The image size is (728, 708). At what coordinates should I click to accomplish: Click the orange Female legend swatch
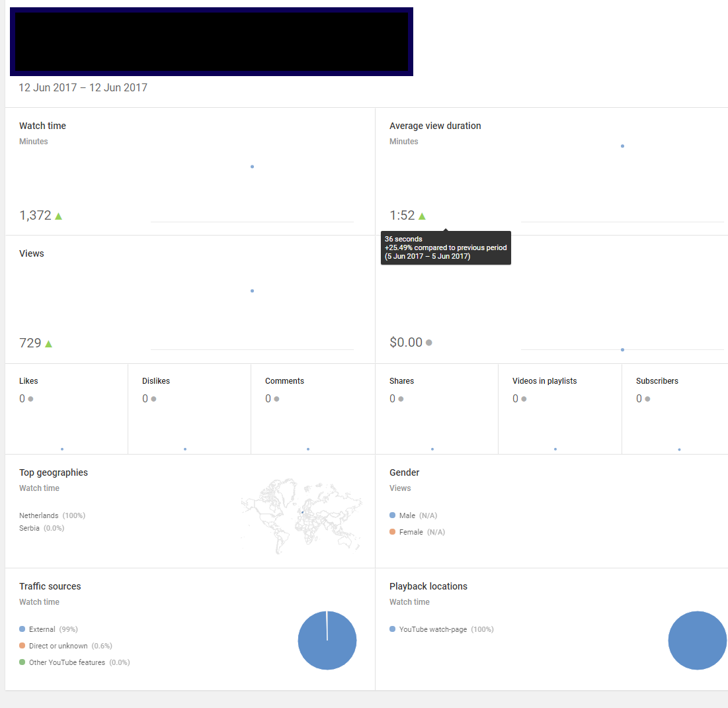click(392, 532)
